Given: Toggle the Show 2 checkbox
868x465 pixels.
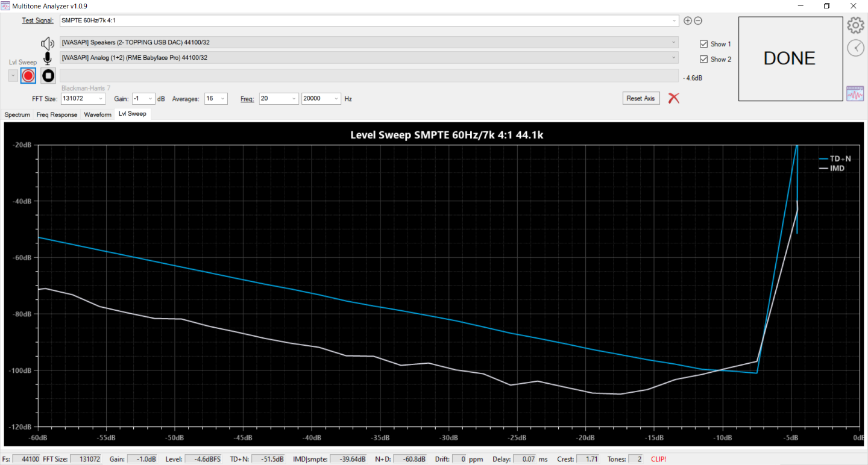Looking at the screenshot, I should tap(703, 59).
